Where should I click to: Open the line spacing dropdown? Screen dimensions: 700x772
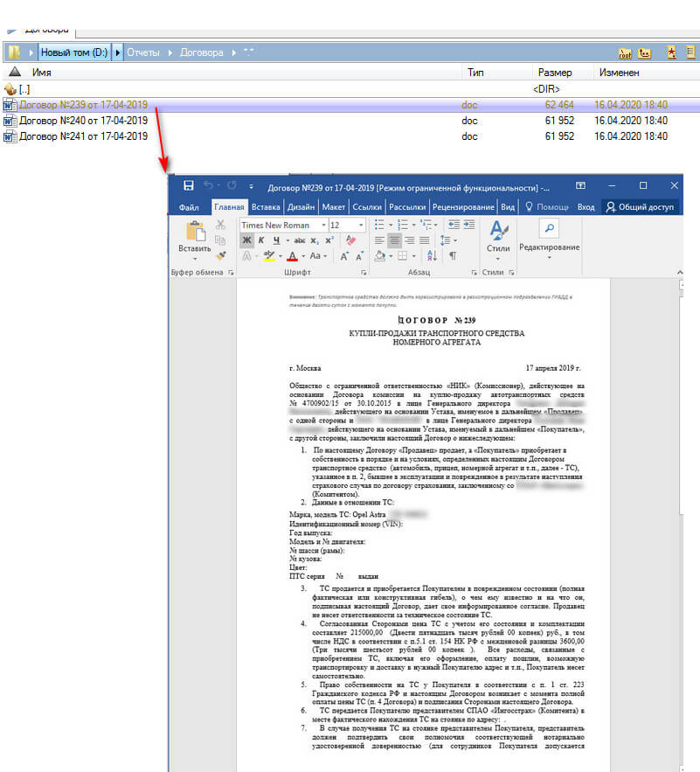[x=455, y=240]
